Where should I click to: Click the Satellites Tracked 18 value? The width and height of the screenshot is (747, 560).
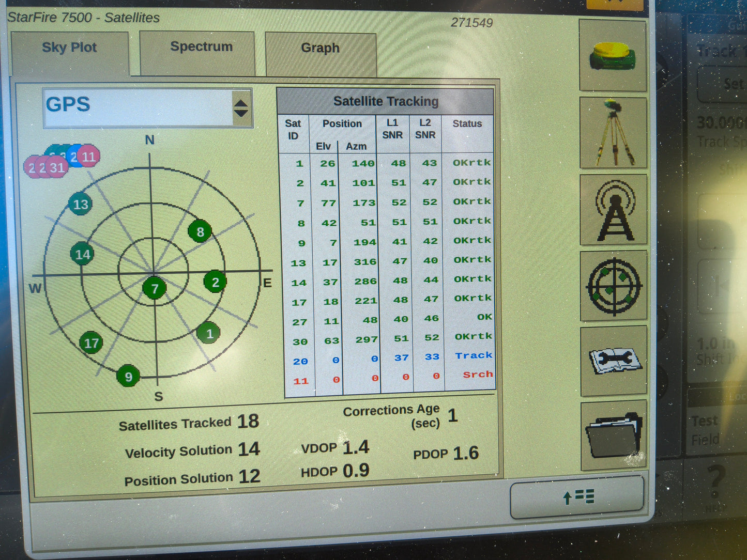[249, 422]
